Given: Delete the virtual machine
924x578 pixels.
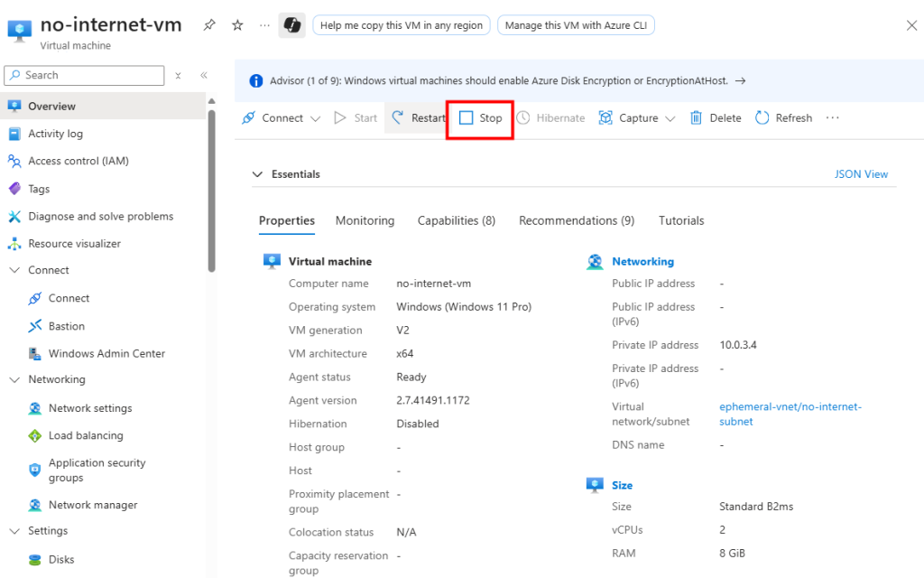Looking at the screenshot, I should pyautogui.click(x=716, y=118).
